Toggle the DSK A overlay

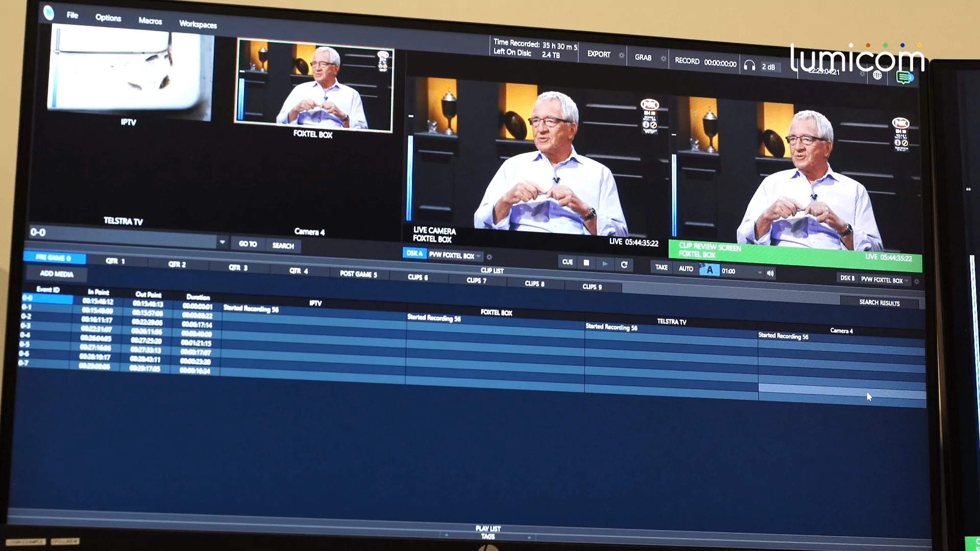[x=414, y=253]
